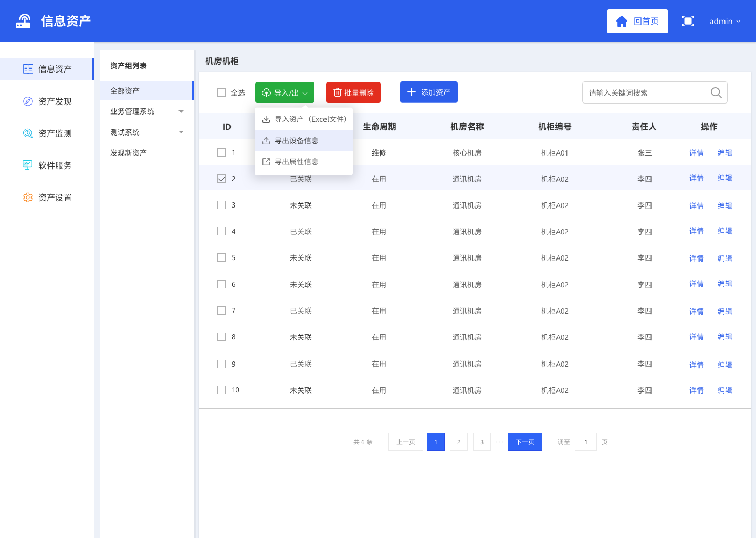Click 编辑 for row 1

[725, 153]
